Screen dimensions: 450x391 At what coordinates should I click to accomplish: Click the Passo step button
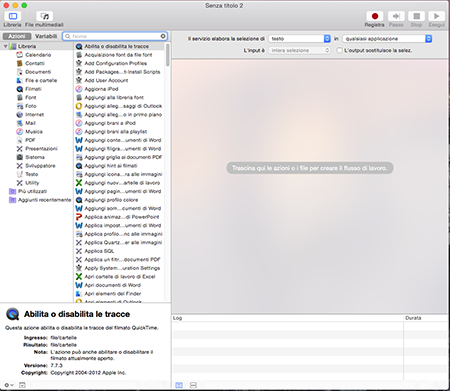[x=396, y=16]
